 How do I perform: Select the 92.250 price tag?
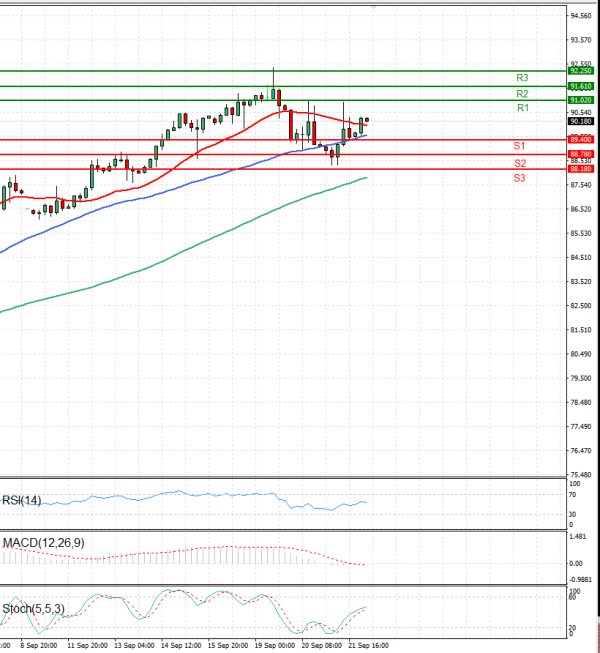pos(580,71)
